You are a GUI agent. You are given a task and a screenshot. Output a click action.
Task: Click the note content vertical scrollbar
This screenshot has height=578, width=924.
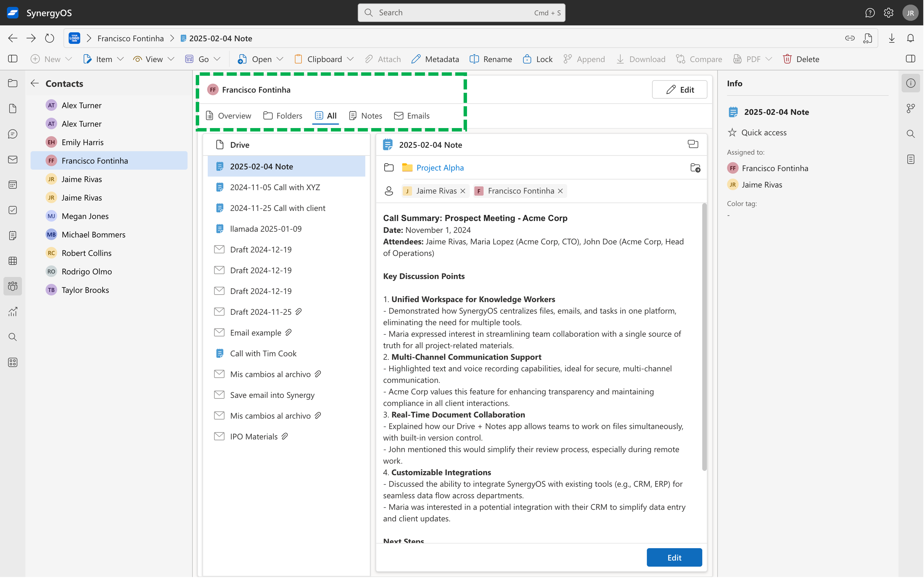tap(704, 336)
